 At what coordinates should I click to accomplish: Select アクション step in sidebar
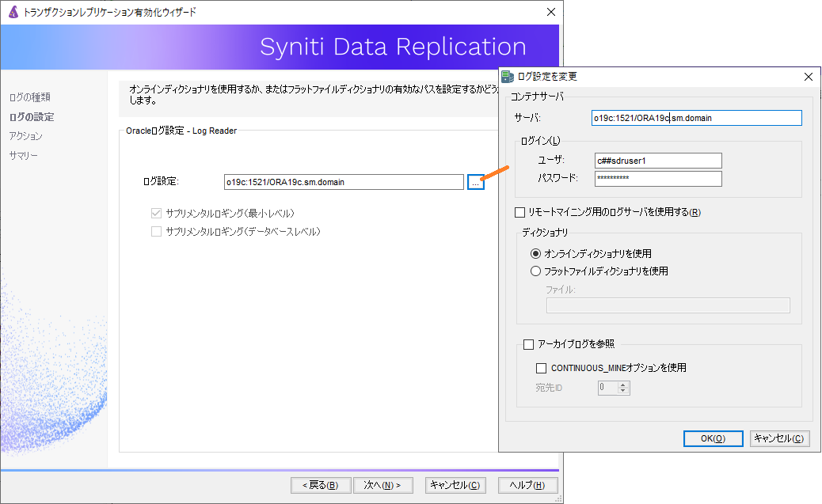point(26,136)
